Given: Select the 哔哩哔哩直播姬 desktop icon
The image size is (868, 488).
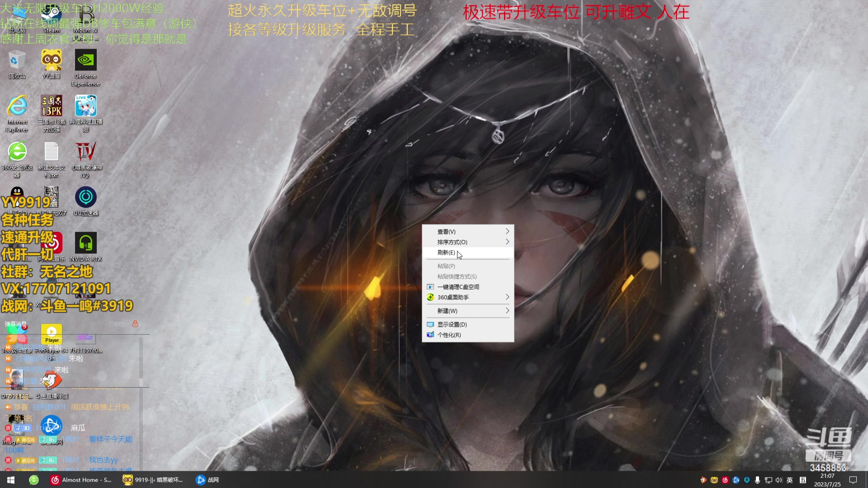Looking at the screenshot, I should tap(85, 113).
